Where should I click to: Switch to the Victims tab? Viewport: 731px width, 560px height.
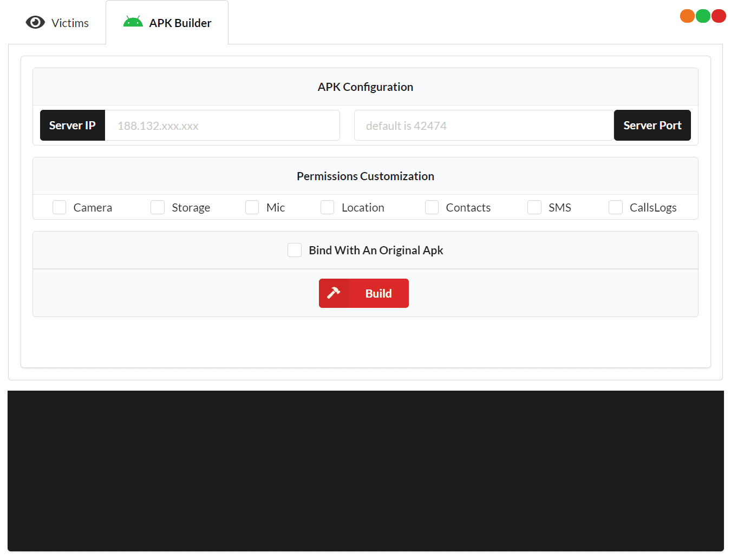coord(57,23)
